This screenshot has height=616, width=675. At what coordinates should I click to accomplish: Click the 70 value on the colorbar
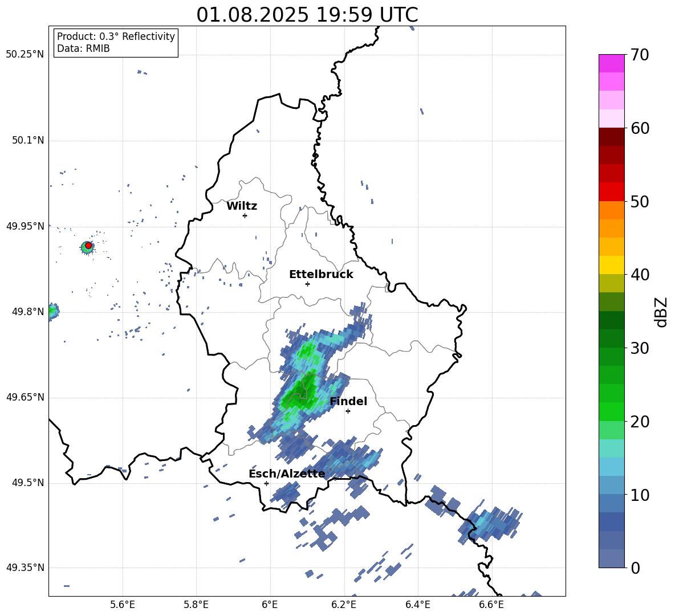click(640, 55)
